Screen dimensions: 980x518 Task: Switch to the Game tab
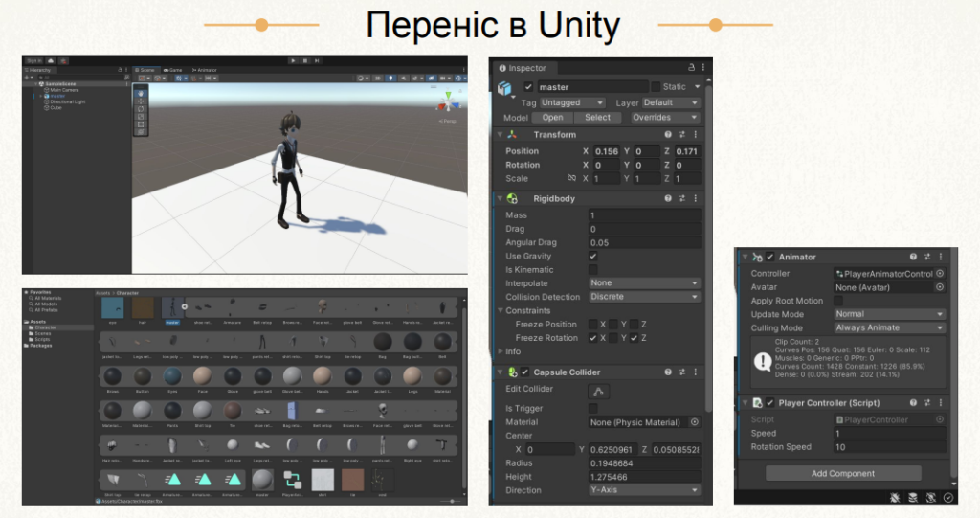click(173, 70)
